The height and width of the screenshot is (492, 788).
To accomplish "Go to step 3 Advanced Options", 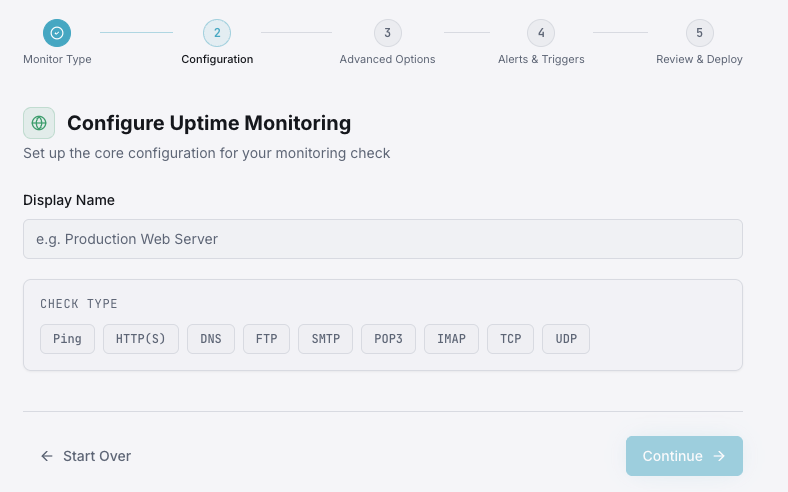I will coord(387,33).
